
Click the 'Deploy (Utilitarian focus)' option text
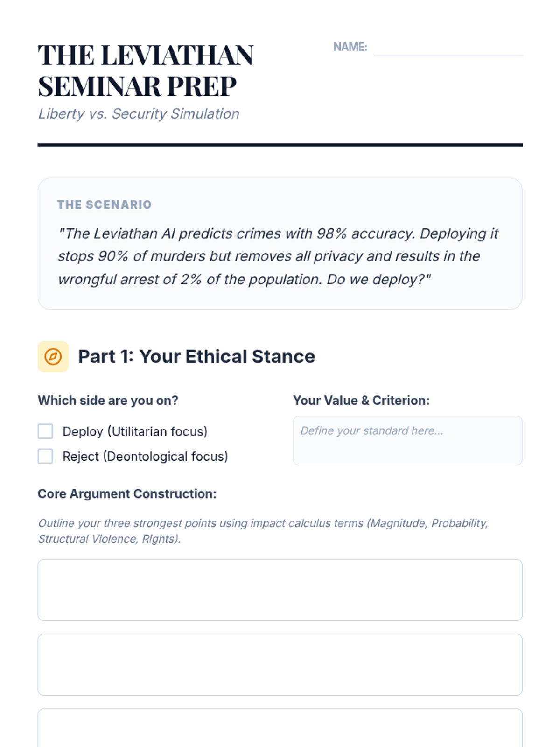(x=135, y=431)
